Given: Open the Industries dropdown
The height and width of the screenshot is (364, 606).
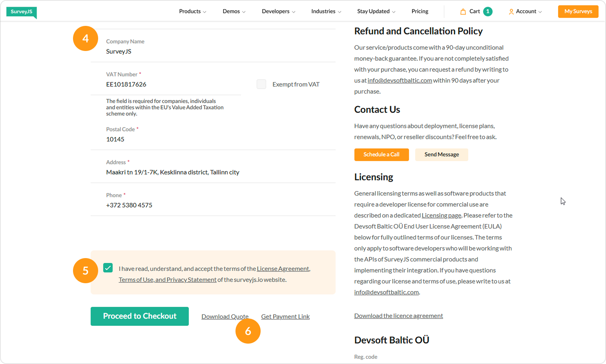Looking at the screenshot, I should pos(326,11).
